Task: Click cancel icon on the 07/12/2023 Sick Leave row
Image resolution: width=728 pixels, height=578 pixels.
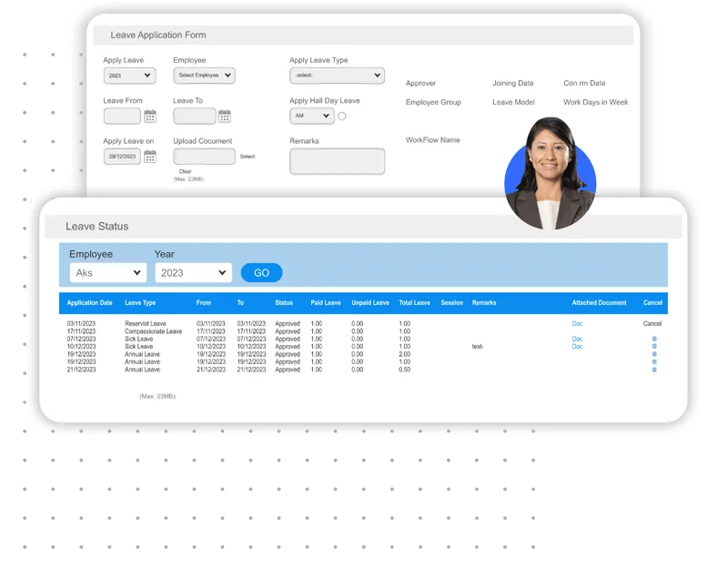Action: point(655,339)
